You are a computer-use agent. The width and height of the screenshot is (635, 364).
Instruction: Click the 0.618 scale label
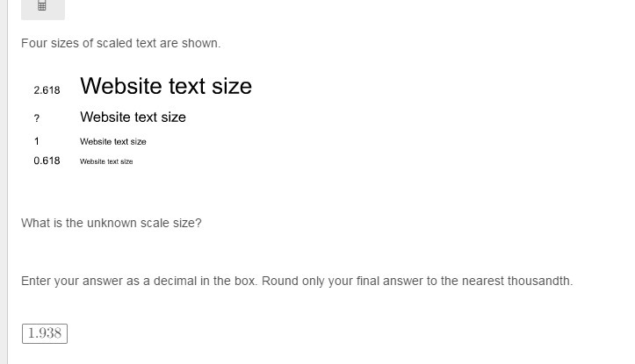tap(47, 161)
